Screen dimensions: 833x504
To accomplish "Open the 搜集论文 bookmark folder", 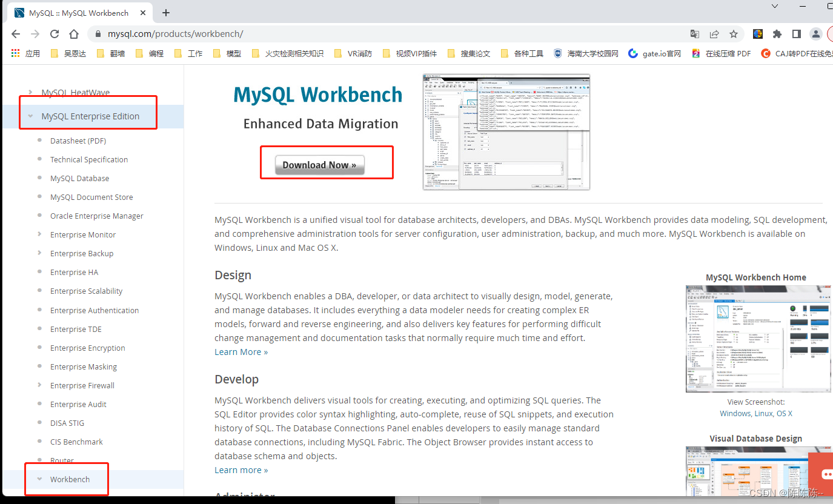I will [469, 53].
